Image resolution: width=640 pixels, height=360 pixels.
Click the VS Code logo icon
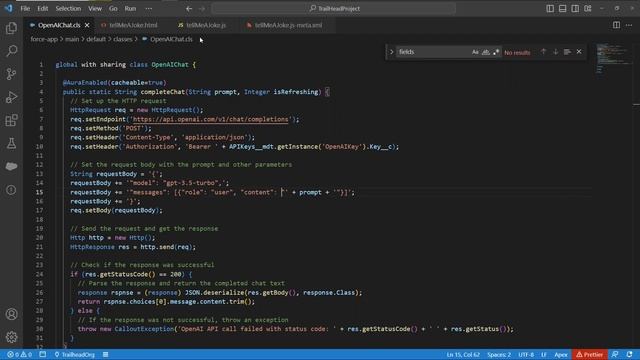(x=8, y=8)
